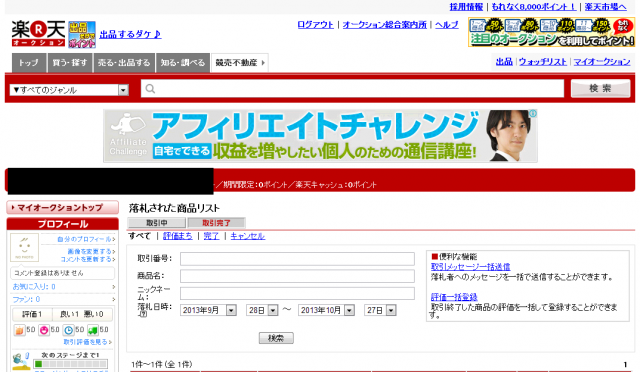Open the 売る・出品する navigation tab

[124, 63]
